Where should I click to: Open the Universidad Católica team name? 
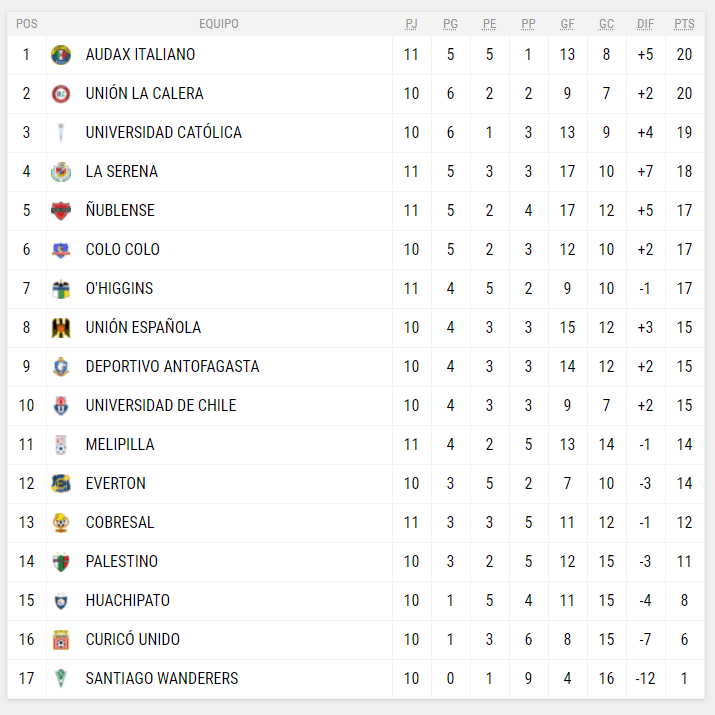click(x=163, y=133)
